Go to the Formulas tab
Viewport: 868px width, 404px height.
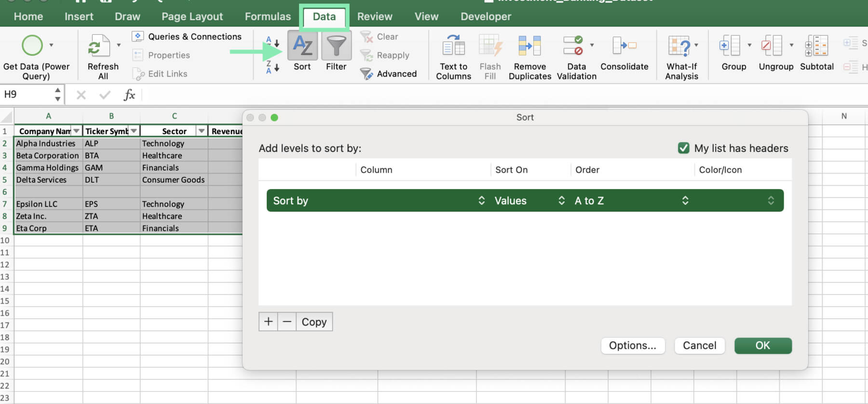[x=268, y=16]
